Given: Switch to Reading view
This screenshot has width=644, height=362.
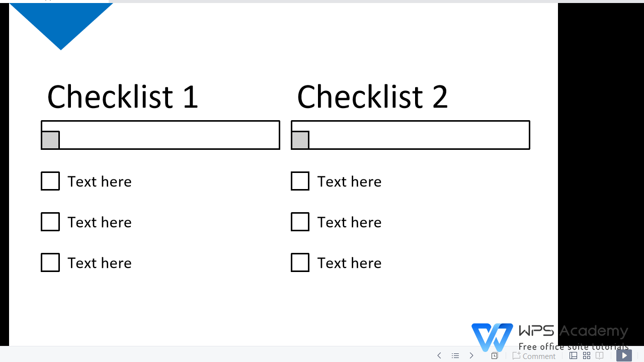Looking at the screenshot, I should click(x=600, y=355).
